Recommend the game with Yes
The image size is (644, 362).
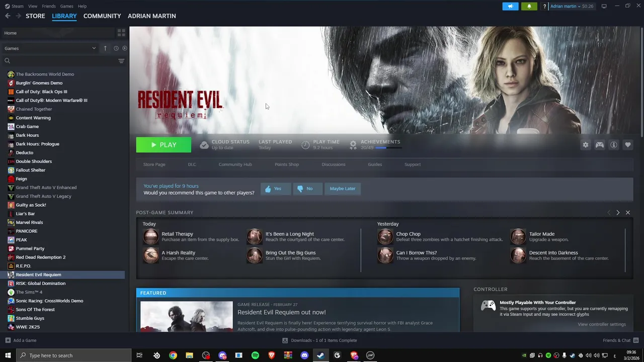point(275,189)
